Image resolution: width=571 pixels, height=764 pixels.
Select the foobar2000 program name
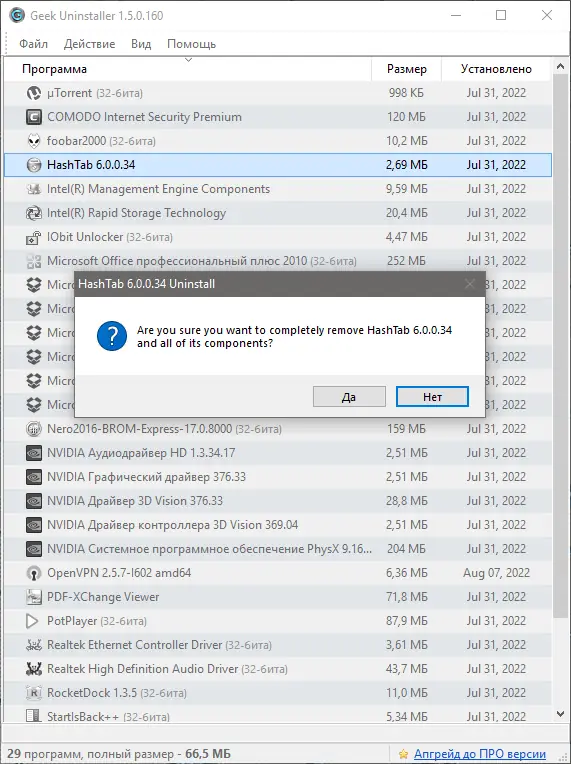(x=76, y=141)
